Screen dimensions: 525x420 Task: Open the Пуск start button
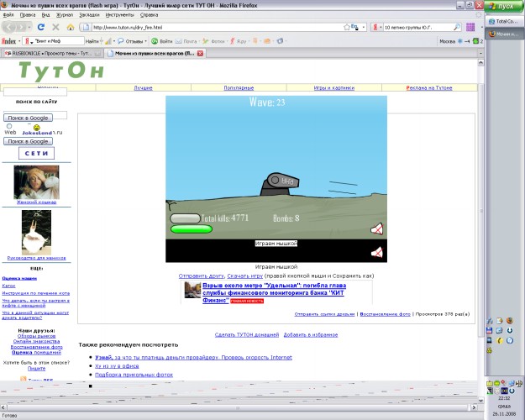504,6
